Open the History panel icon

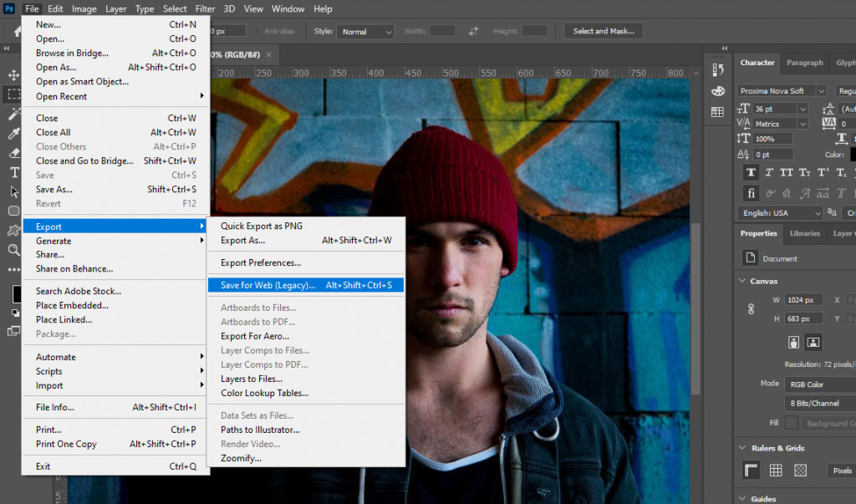point(718,70)
